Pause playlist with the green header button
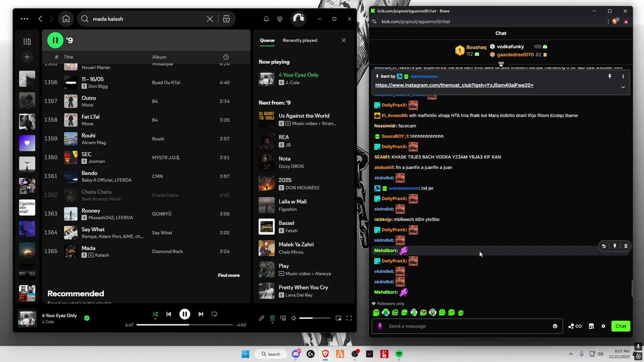The width and height of the screenshot is (644, 362). 55,40
